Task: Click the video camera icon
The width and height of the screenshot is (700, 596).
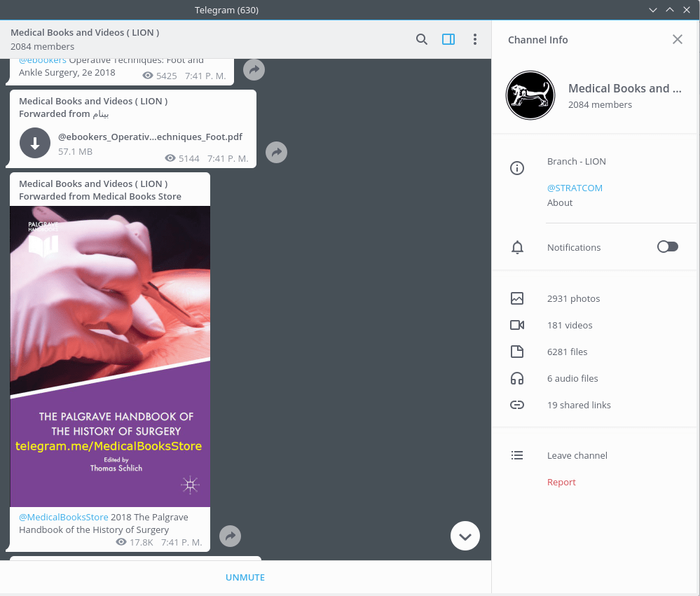Action: 517,325
